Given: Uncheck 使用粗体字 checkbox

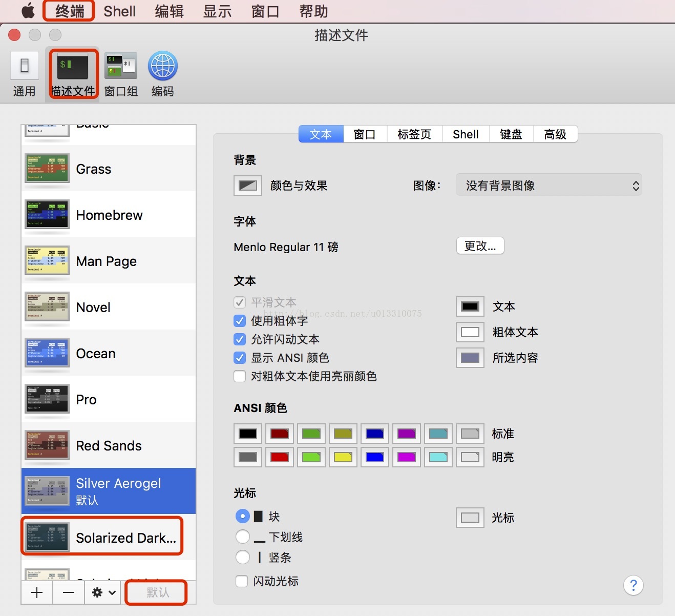Looking at the screenshot, I should pyautogui.click(x=240, y=321).
